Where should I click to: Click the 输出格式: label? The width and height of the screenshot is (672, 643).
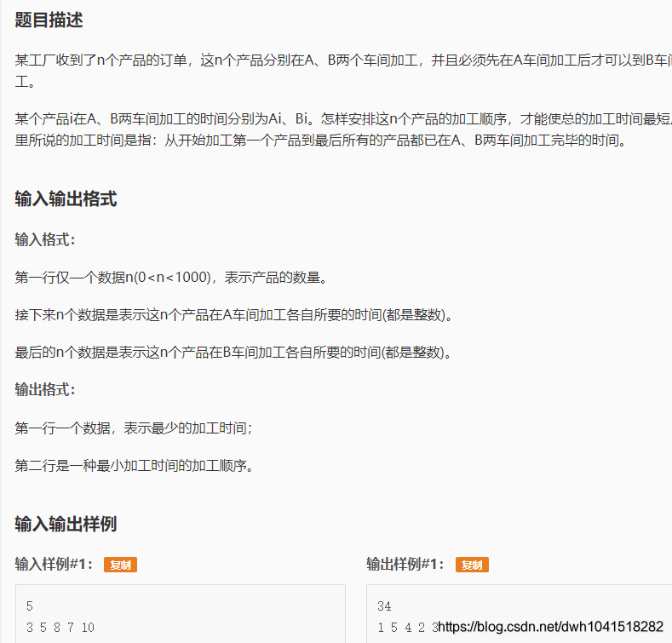[x=45, y=389]
